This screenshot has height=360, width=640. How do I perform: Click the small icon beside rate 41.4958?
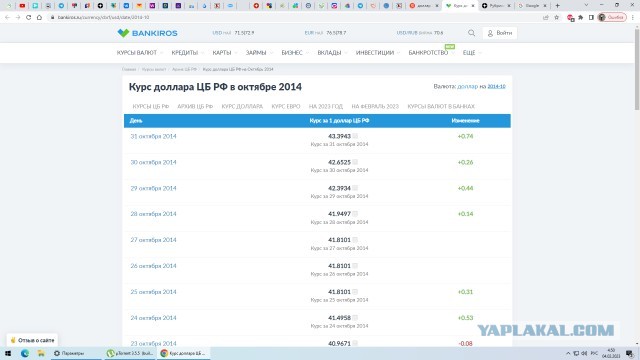point(355,318)
